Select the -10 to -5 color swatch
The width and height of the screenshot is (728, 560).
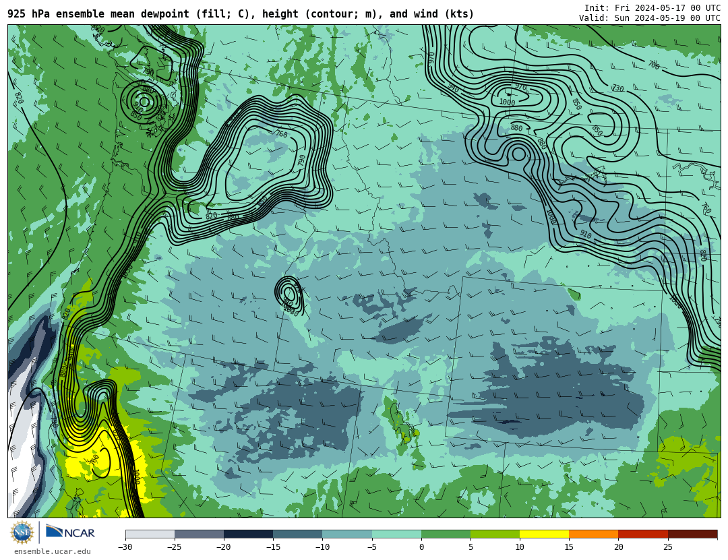[x=347, y=534]
